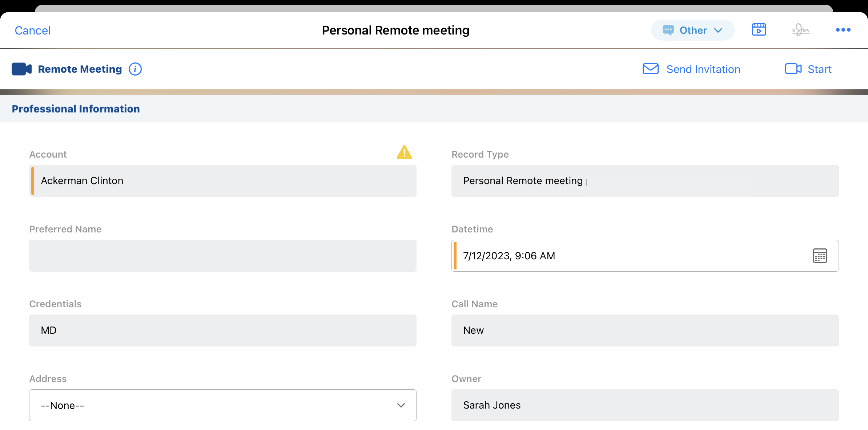
Task: Click the blue video camera icon
Action: [x=21, y=69]
